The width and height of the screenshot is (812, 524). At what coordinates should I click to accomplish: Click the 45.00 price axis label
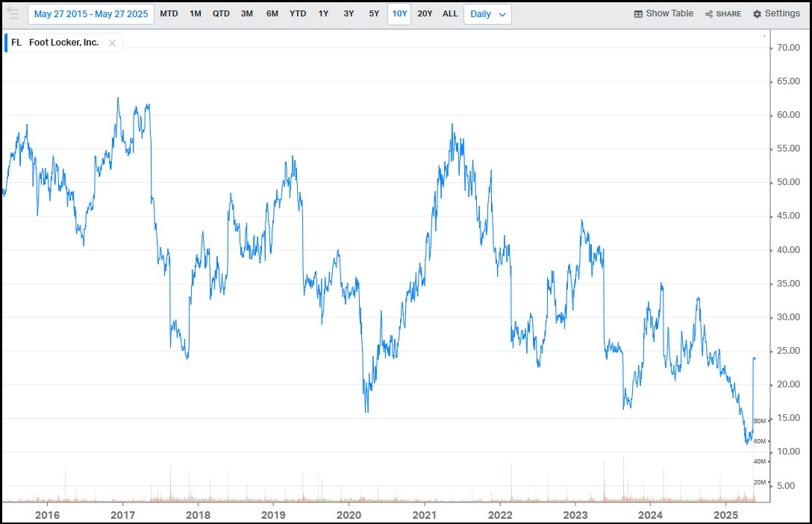pyautogui.click(x=788, y=216)
